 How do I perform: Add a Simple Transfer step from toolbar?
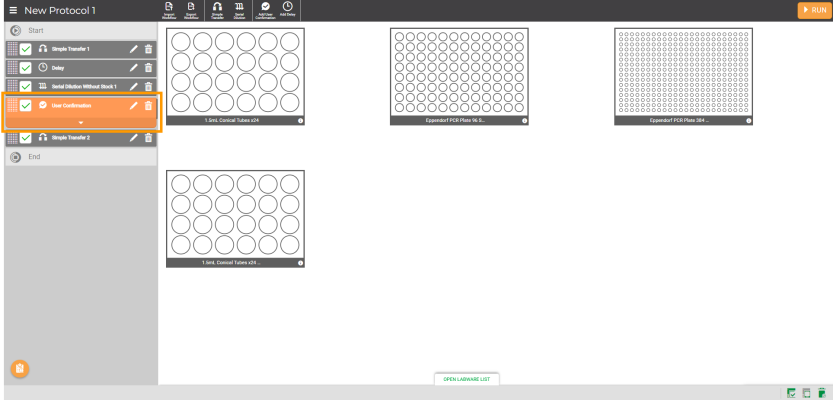[217, 10]
